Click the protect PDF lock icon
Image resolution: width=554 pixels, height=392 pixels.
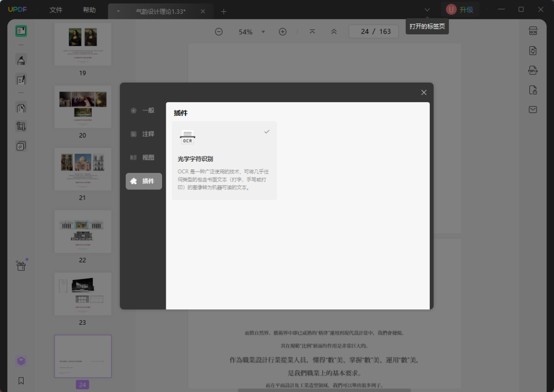[x=533, y=90]
